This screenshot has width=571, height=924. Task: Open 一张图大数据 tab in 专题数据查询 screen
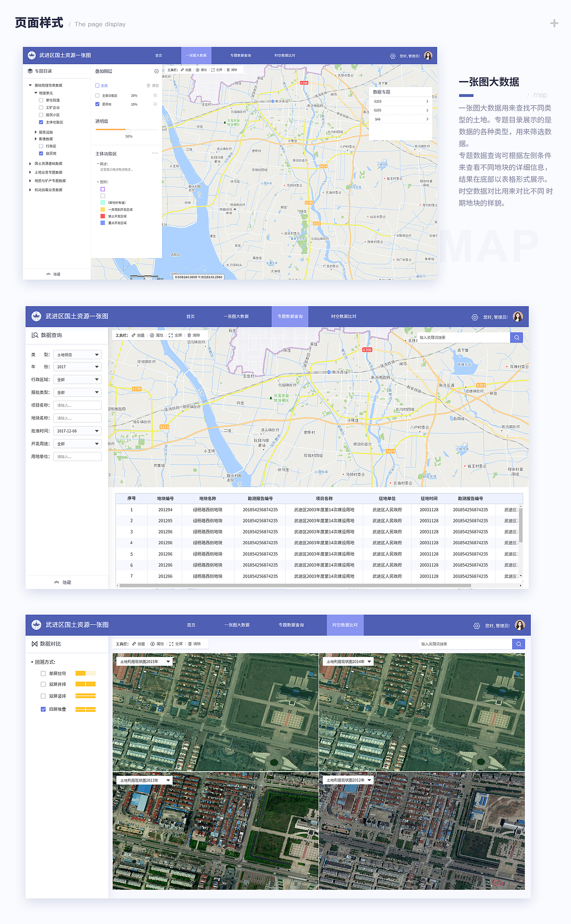(x=236, y=316)
